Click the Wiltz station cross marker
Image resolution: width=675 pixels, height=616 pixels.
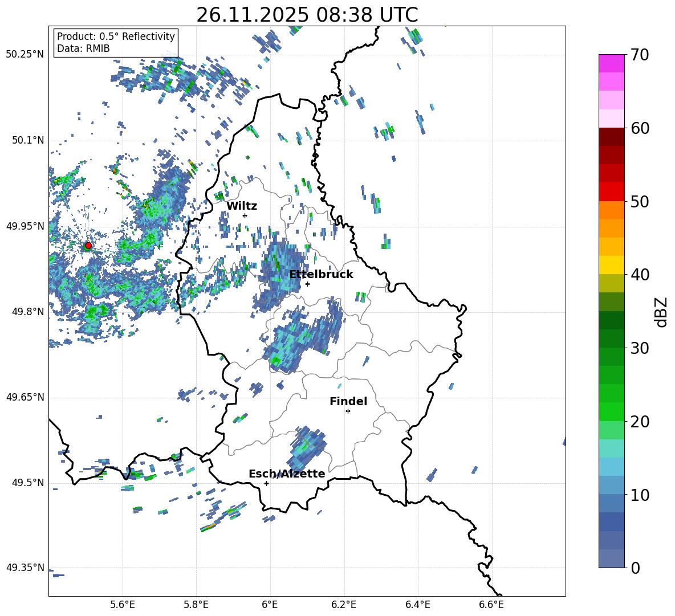pyautogui.click(x=245, y=215)
